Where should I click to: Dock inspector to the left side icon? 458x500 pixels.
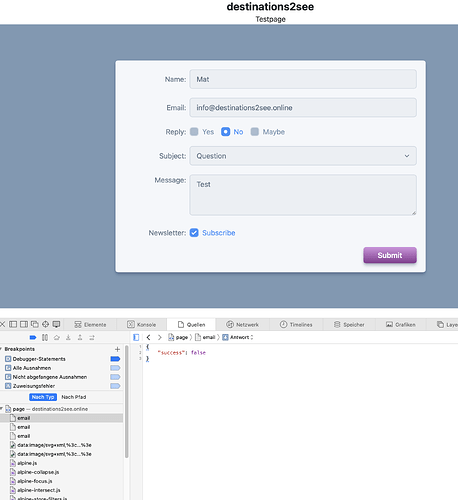pos(13,324)
